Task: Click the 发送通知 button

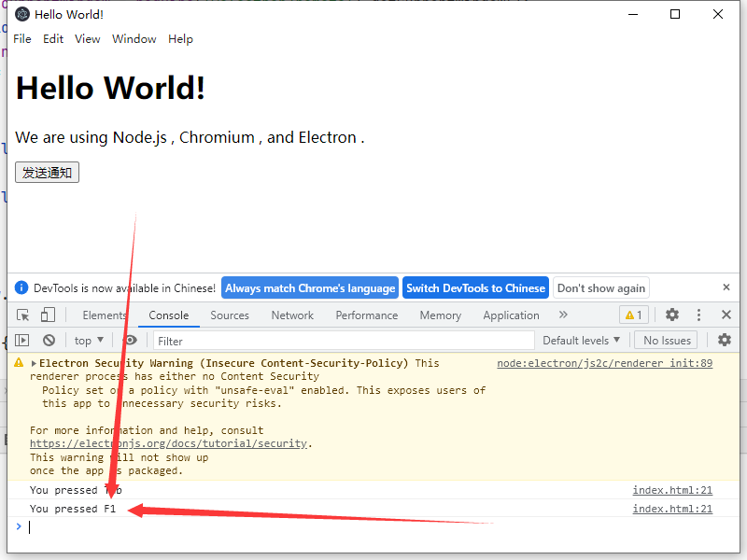Action: [47, 173]
